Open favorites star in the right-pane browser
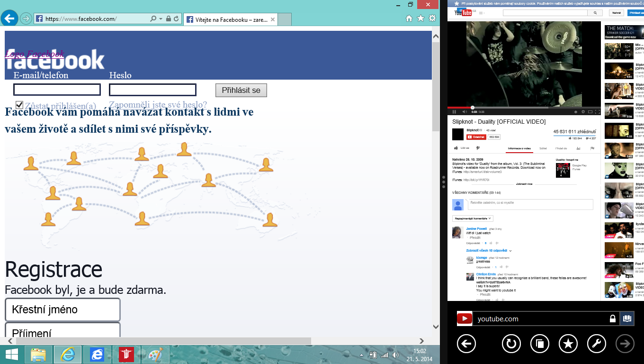The image size is (644, 364). tap(568, 344)
